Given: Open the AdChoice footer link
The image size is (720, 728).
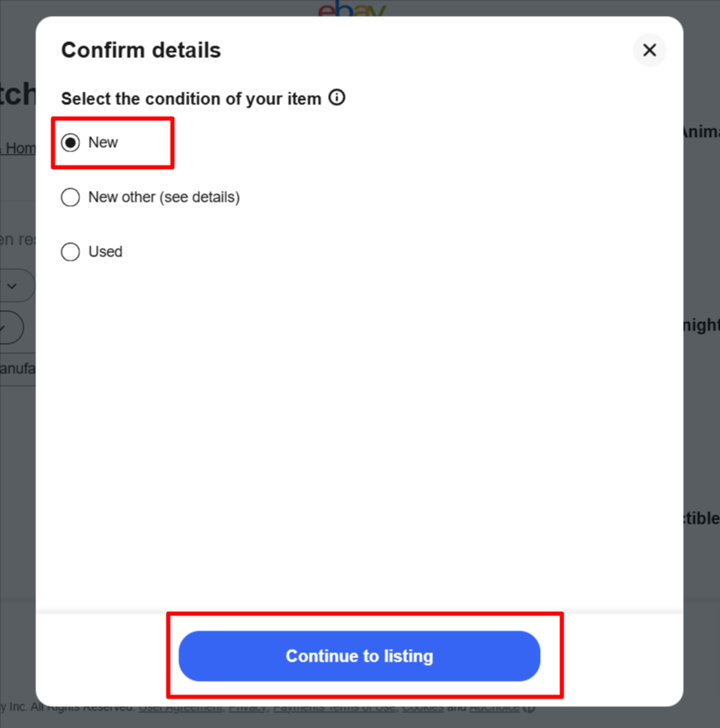Looking at the screenshot, I should [495, 708].
